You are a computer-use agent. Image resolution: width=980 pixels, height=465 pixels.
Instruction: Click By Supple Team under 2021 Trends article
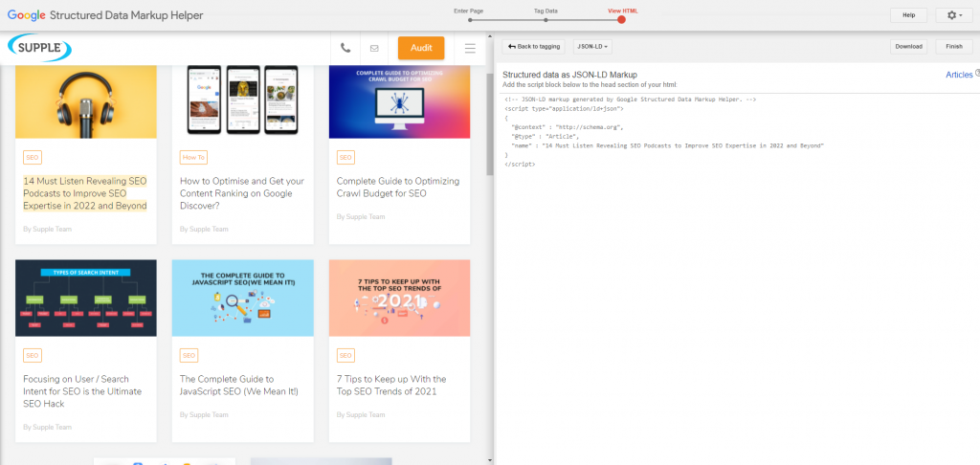coord(361,414)
